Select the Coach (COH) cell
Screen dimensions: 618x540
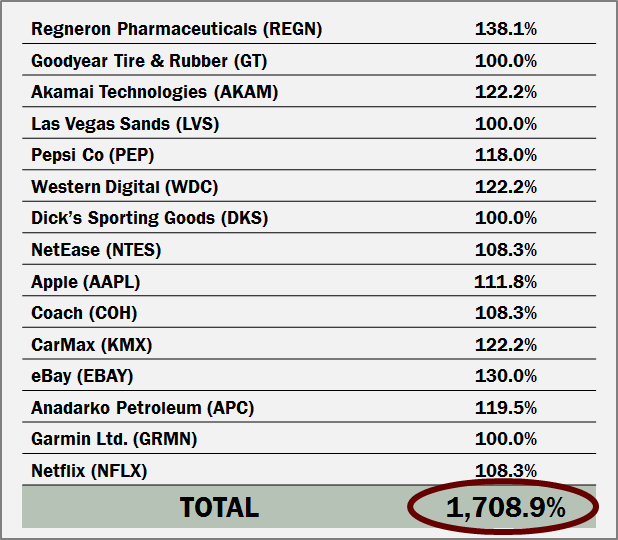coord(84,313)
